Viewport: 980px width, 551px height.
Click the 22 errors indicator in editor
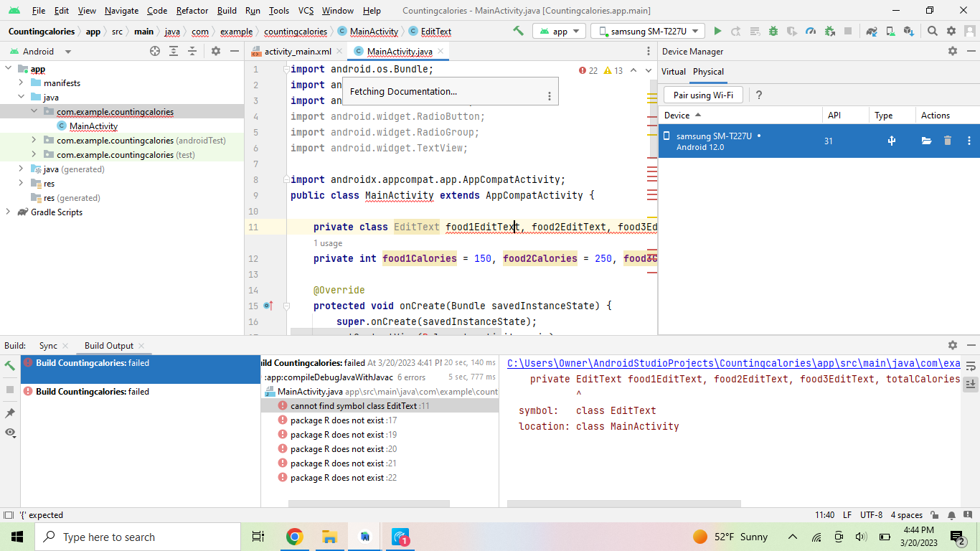tap(588, 70)
